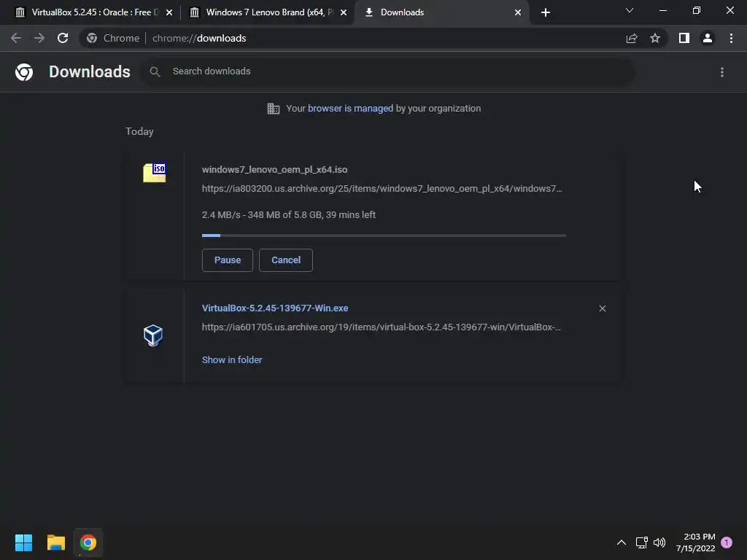Image resolution: width=747 pixels, height=560 pixels.
Task: Open the Chrome three-dot menu
Action: 731,38
